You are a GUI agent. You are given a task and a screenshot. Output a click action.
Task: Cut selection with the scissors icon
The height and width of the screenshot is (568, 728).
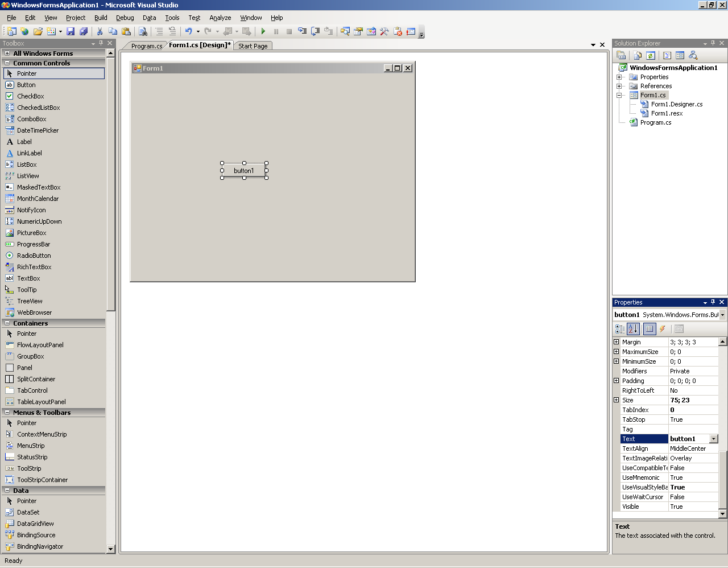100,31
